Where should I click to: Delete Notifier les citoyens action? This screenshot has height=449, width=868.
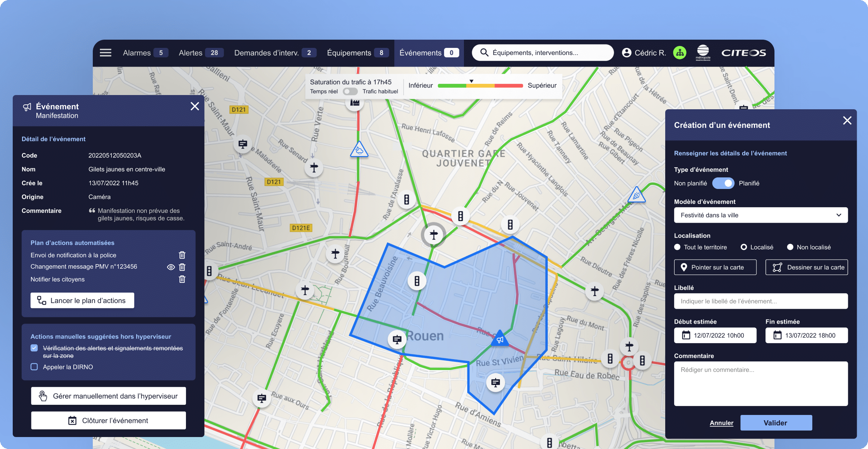click(182, 279)
